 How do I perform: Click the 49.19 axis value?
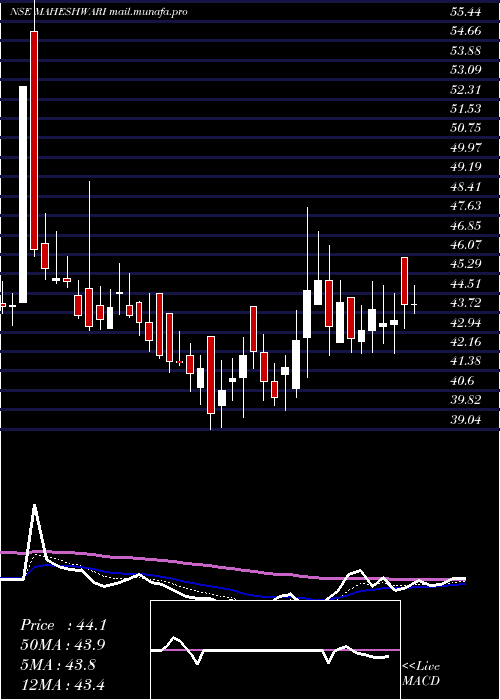[466, 167]
